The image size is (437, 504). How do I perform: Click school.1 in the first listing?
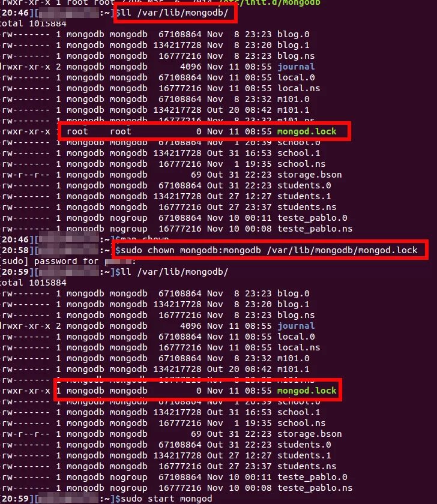pyautogui.click(x=299, y=153)
